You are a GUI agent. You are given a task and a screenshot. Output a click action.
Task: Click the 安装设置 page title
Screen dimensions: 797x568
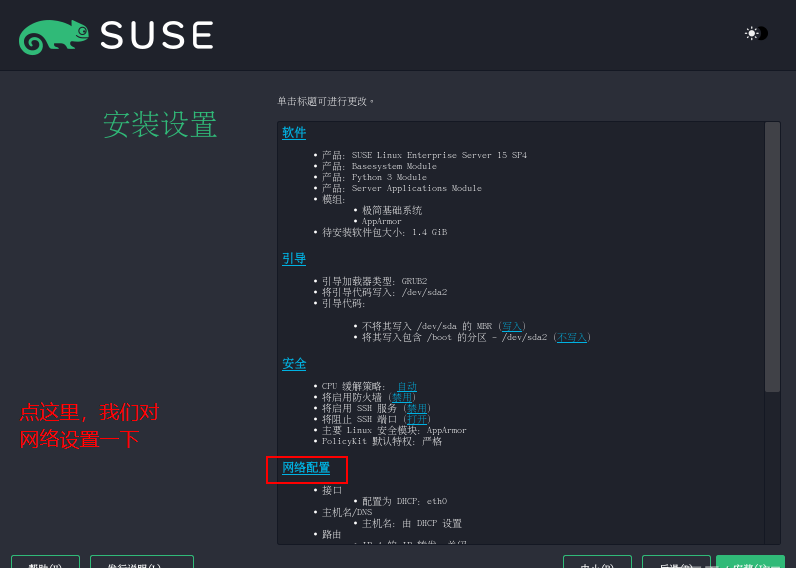pos(160,125)
